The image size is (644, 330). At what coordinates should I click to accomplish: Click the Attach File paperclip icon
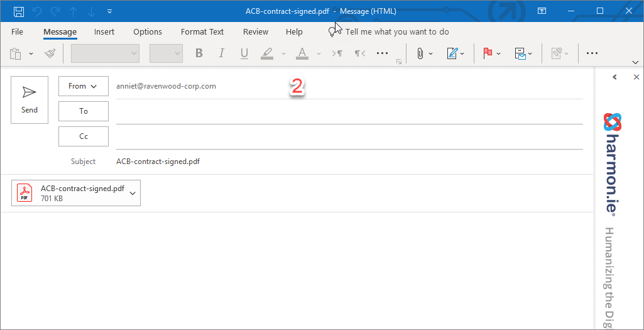click(420, 53)
